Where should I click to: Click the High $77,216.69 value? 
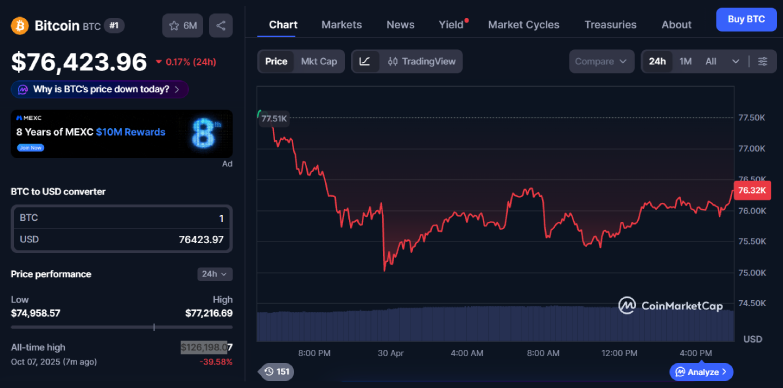point(208,314)
